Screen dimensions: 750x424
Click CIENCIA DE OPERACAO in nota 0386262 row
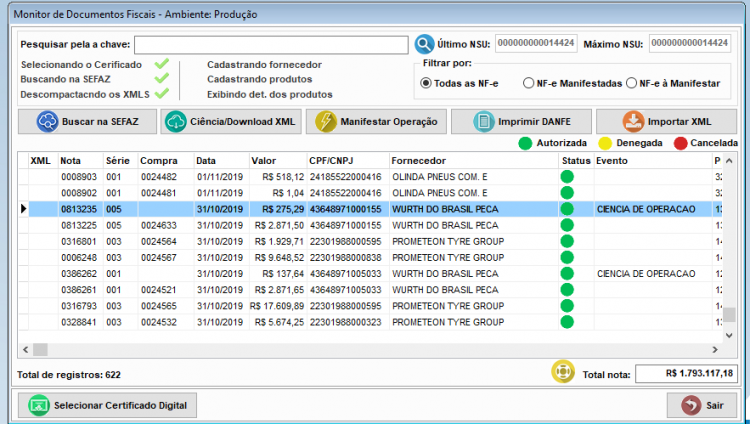tap(646, 274)
